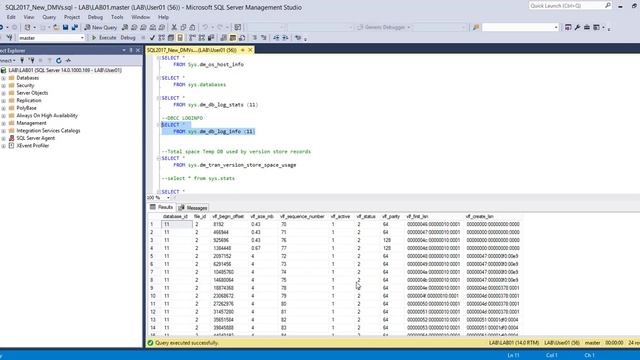Image resolution: width=640 pixels, height=360 pixels.
Task: Click the Save All icon
Action: [x=75, y=27]
